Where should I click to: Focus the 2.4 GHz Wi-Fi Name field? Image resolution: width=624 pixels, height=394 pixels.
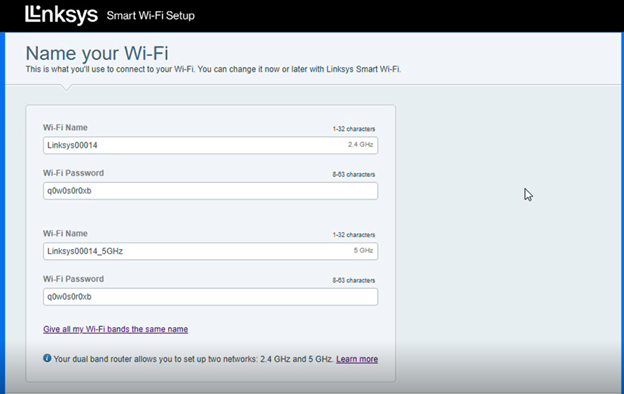click(x=211, y=145)
